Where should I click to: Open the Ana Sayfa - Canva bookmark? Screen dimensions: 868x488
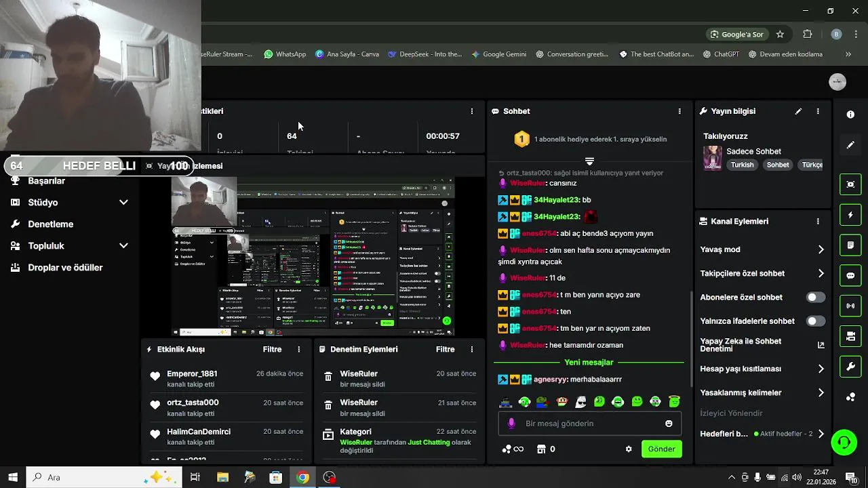point(347,54)
